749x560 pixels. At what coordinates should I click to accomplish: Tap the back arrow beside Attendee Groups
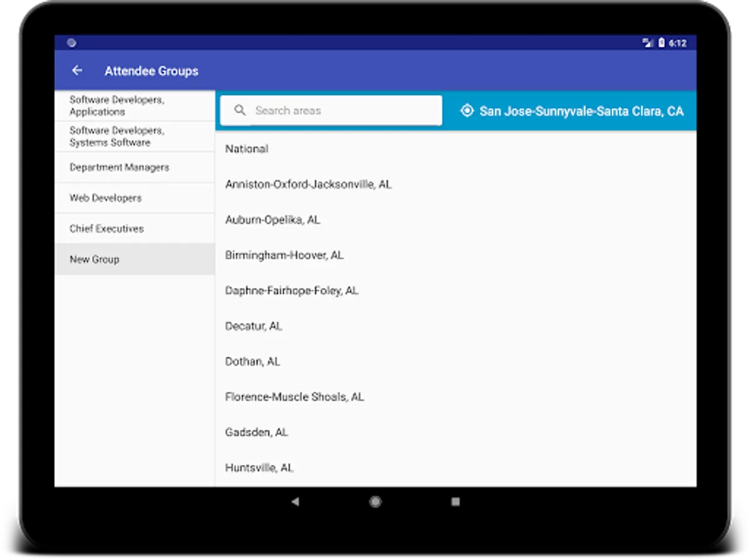(x=77, y=71)
